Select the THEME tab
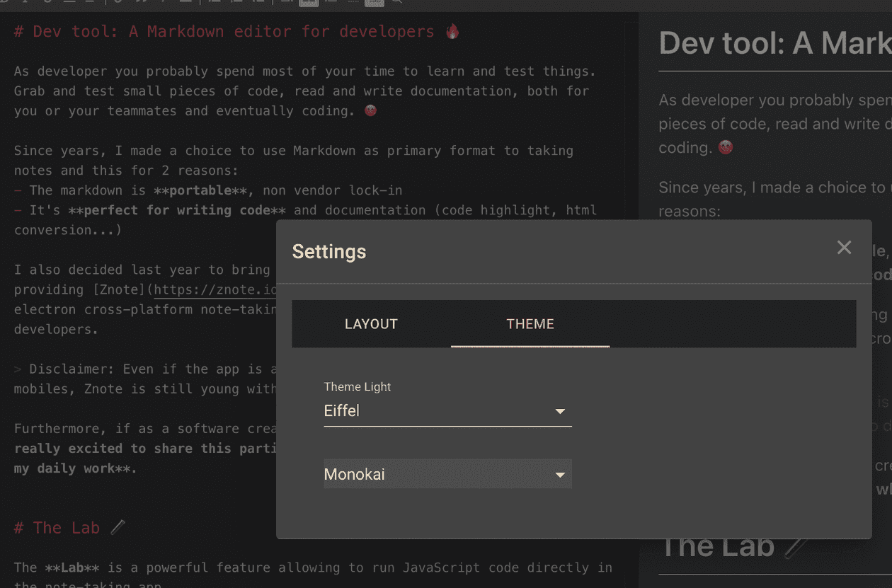Viewport: 892px width, 588px height. click(530, 323)
